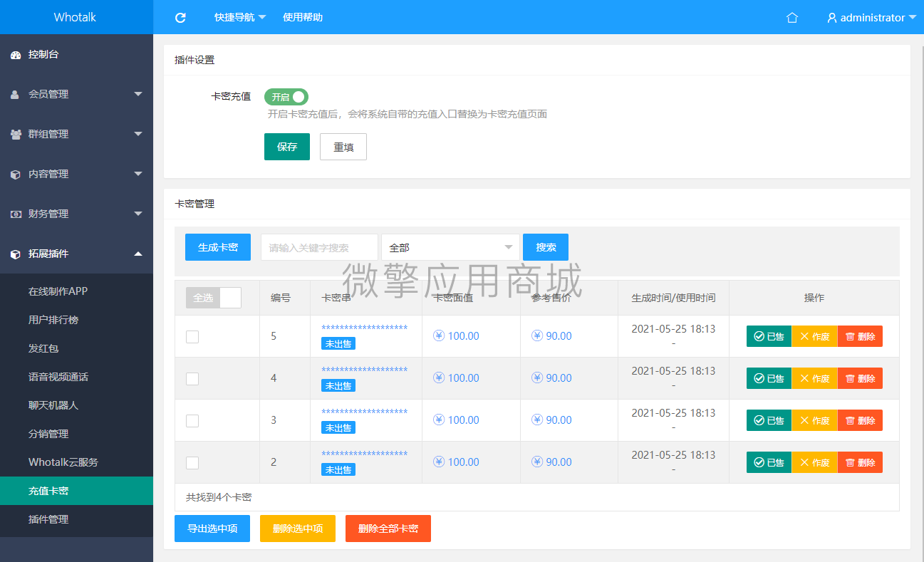Click the 财务管理 money icon
This screenshot has height=562, width=924.
(16, 214)
